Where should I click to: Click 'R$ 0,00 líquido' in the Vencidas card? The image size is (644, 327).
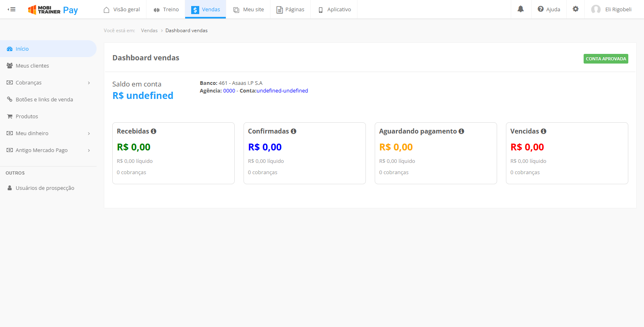[528, 161]
